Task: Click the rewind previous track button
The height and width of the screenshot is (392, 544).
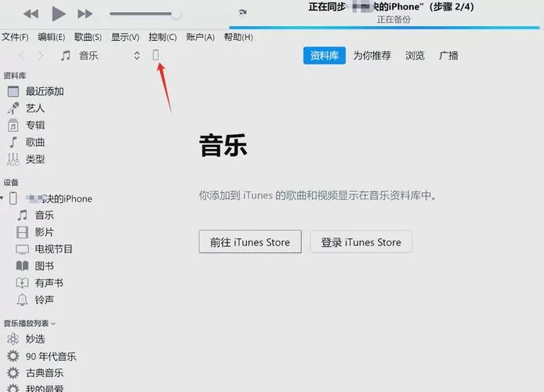Action: click(31, 14)
